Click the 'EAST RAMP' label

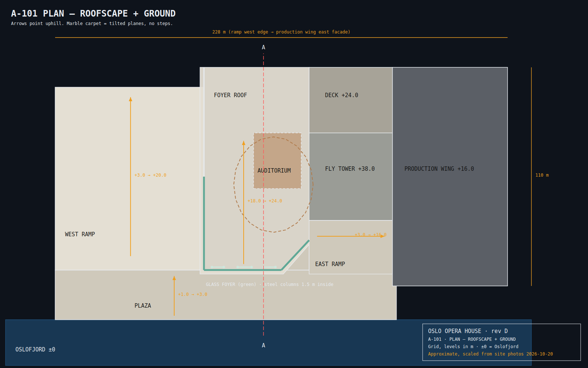click(330, 264)
